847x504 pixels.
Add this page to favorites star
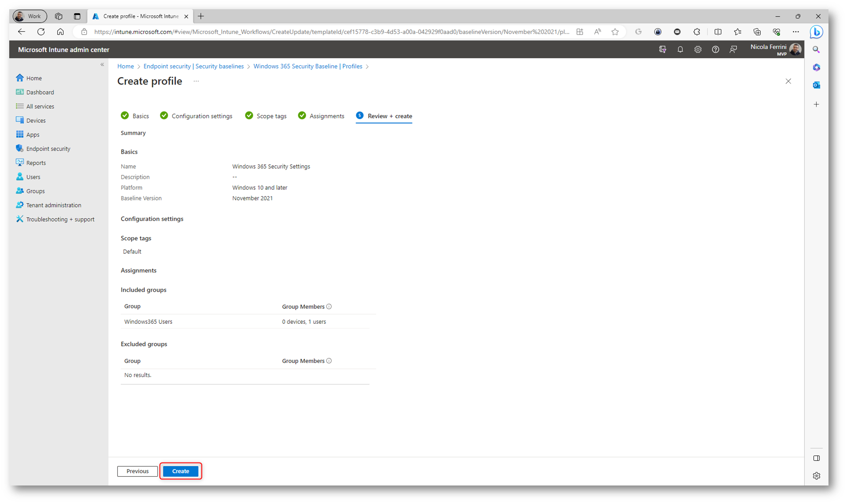click(615, 32)
